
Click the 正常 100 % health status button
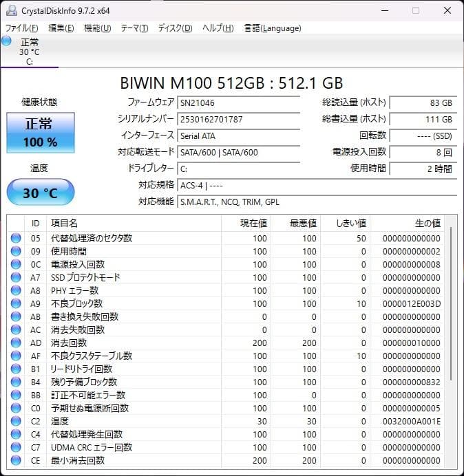41,133
